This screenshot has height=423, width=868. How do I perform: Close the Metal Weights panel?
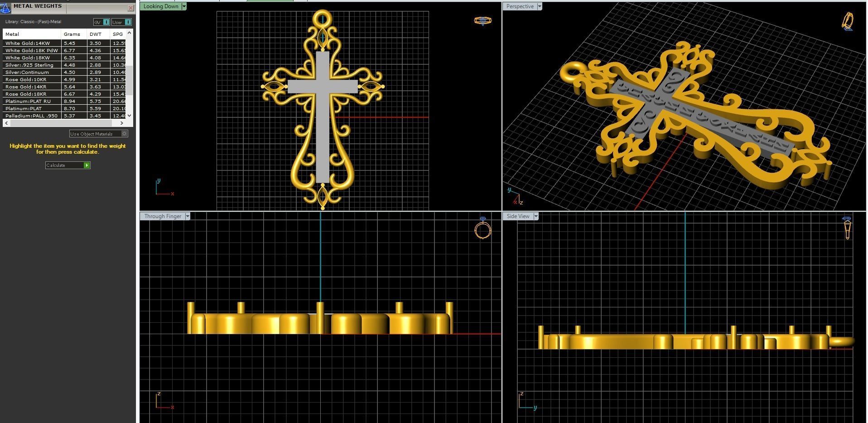130,8
